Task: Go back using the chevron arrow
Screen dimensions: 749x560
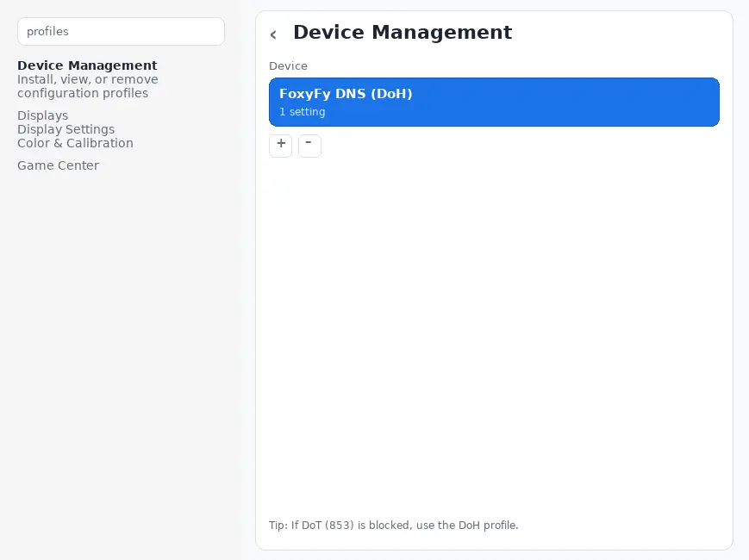Action: pos(273,34)
